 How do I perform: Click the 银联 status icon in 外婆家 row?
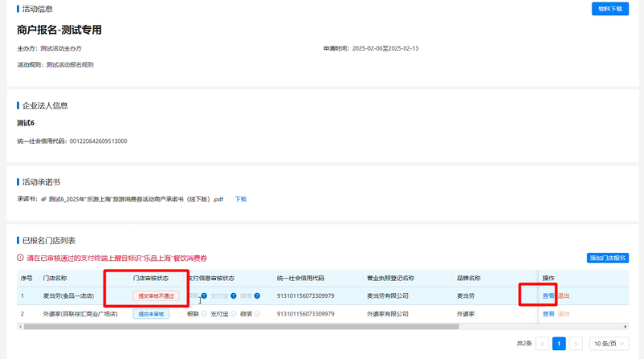204,314
